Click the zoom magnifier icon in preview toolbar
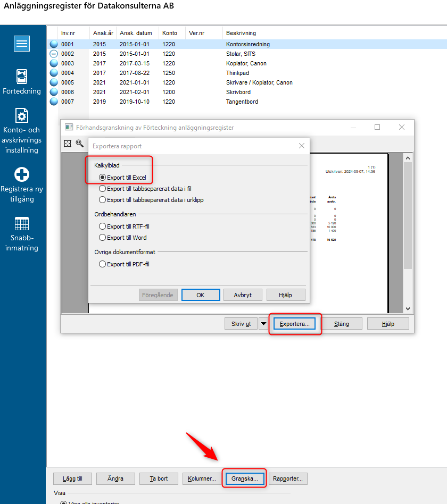 79,144
